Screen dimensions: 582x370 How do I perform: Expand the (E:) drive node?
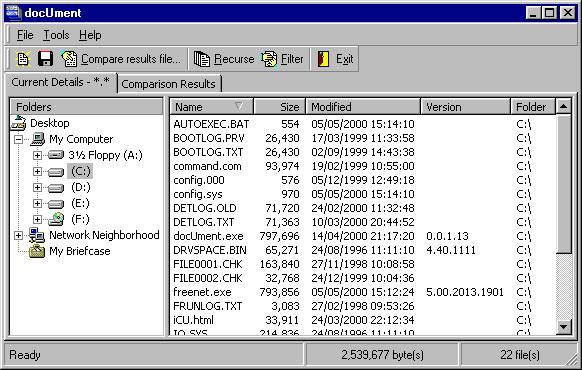pyautogui.click(x=37, y=203)
